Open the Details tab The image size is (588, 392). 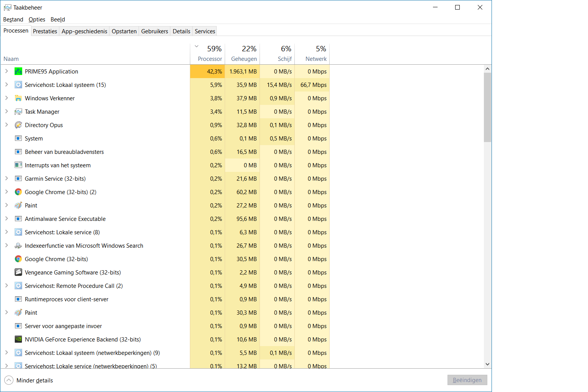point(181,31)
